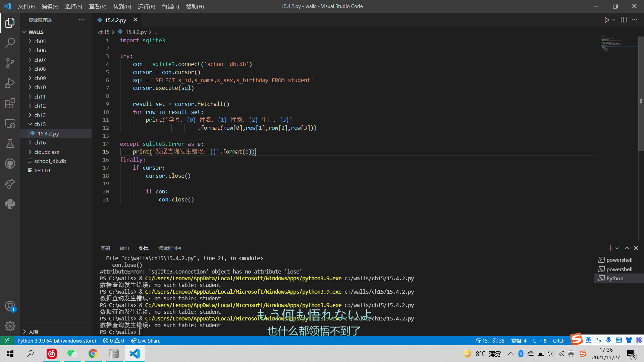
Task: Open the Testing flask view
Action: [x=10, y=143]
